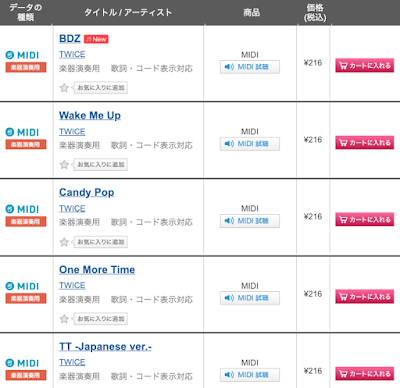Click the favorite star for Wake Me Up
The image size is (400, 388).
coord(64,165)
